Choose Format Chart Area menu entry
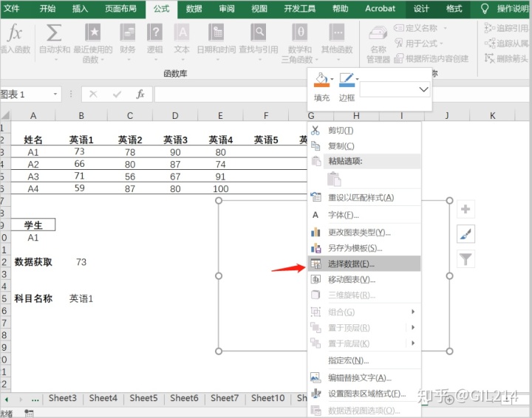532x418 pixels. click(x=364, y=394)
